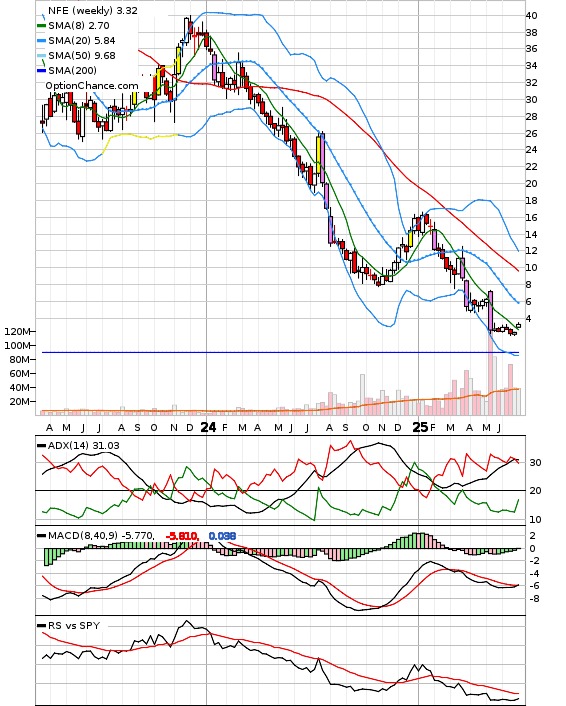Click the price axis label 38
This screenshot has height=706, width=566.
[x=531, y=32]
